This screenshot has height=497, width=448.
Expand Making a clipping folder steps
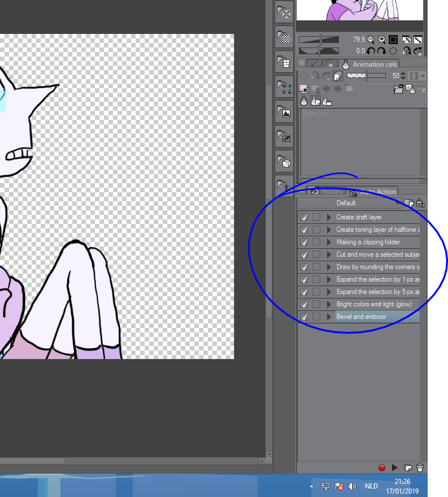coord(329,242)
